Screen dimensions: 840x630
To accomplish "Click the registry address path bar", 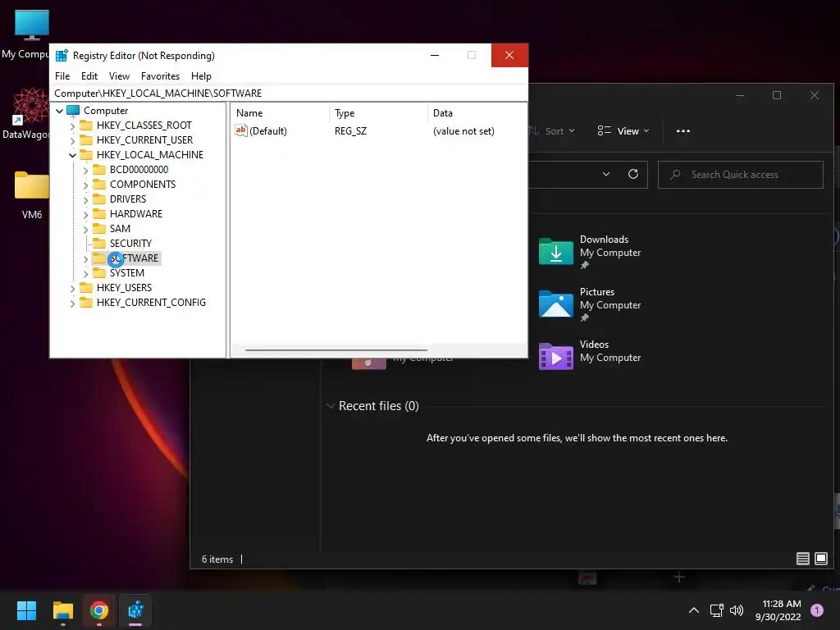I will tap(288, 94).
